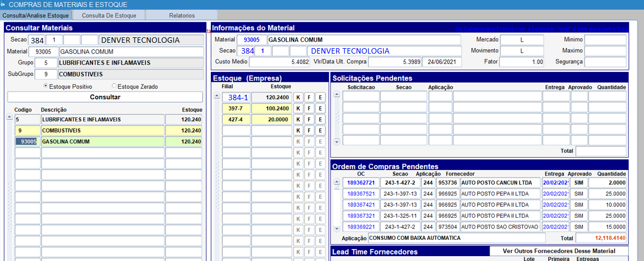Click the Segurança field

(x=606, y=62)
